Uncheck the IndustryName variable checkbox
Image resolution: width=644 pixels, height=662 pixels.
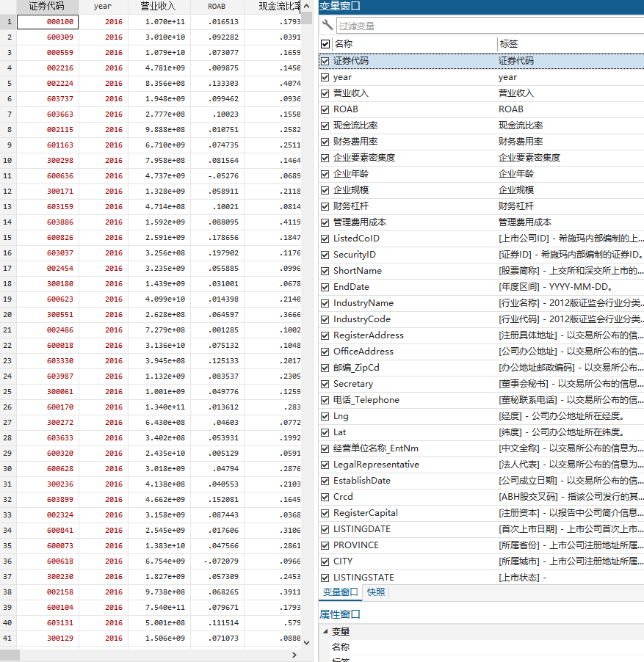[325, 303]
